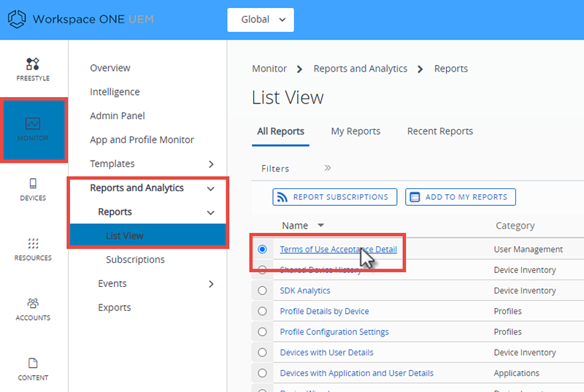Click the Report Subscriptions button
The height and width of the screenshot is (392, 584).
[x=334, y=197]
